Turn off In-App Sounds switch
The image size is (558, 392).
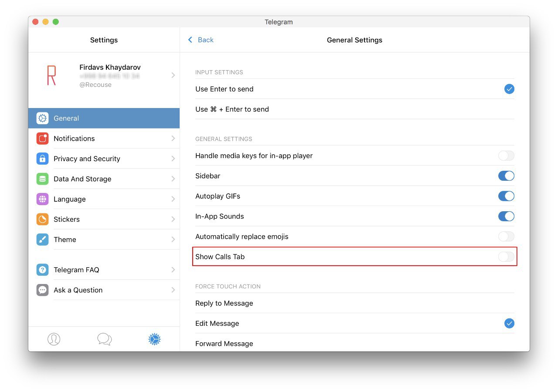coord(506,216)
